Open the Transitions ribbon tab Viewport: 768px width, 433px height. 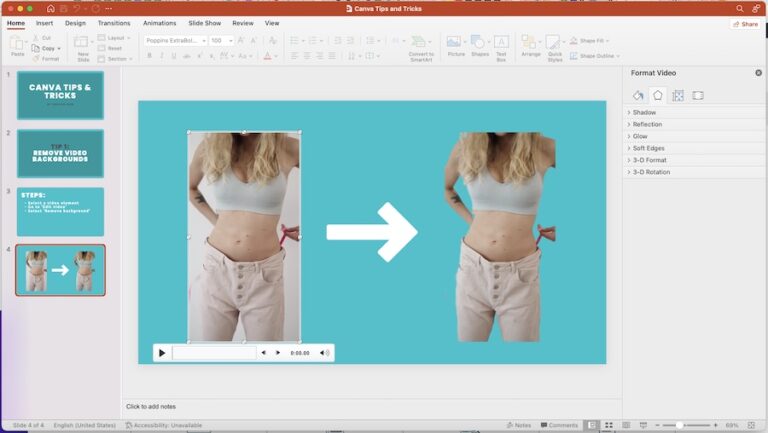[x=114, y=23]
